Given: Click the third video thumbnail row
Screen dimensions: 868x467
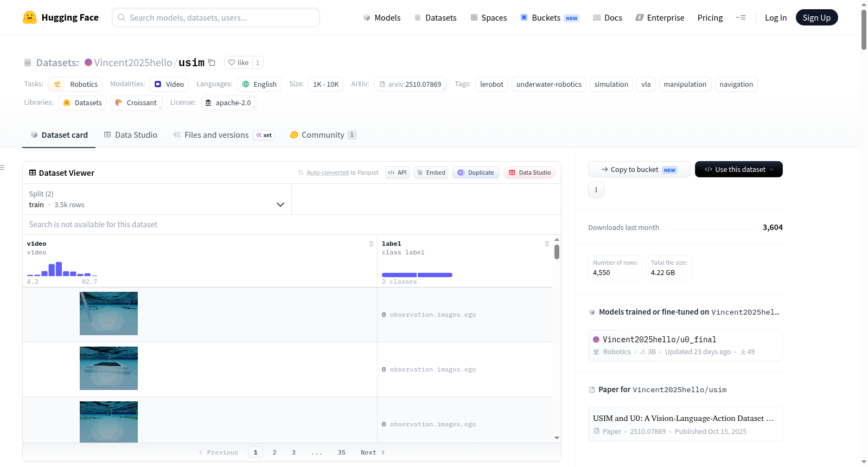Looking at the screenshot, I should [x=108, y=422].
